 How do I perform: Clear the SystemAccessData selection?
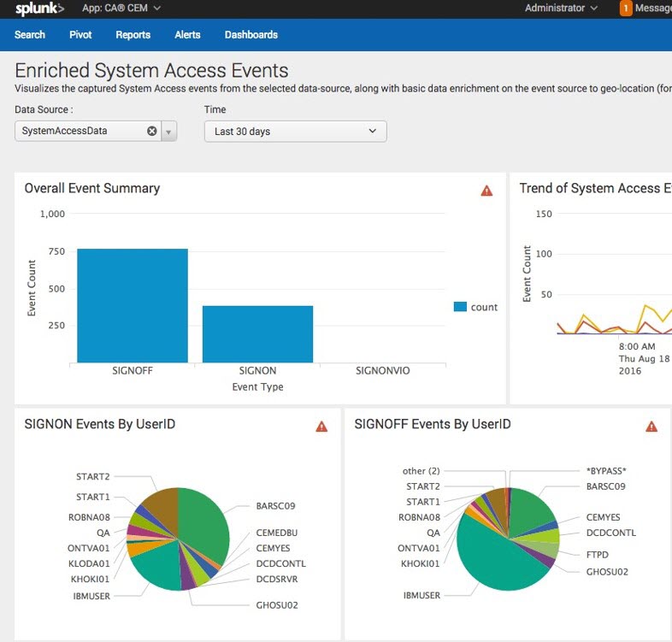click(x=152, y=132)
